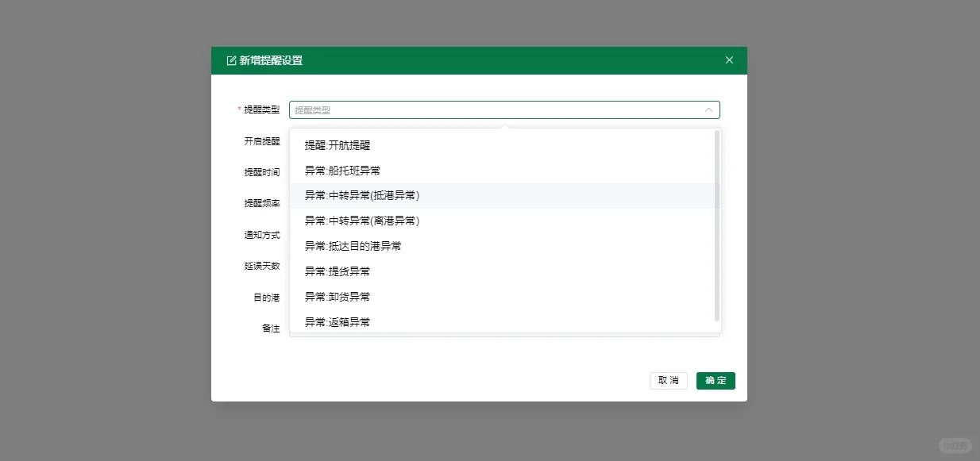Click the pencil edit icon in the dialog title
Image resolution: width=980 pixels, height=461 pixels.
point(231,60)
